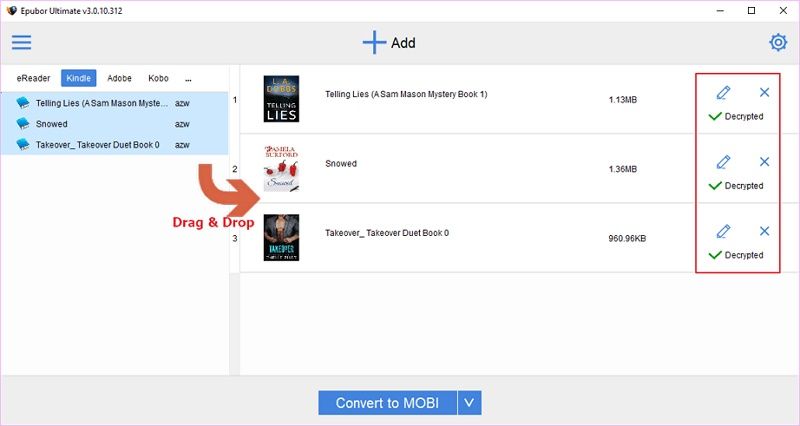Maximize the Epubor Ultimate window
Screen dimensions: 800x426
[752, 11]
